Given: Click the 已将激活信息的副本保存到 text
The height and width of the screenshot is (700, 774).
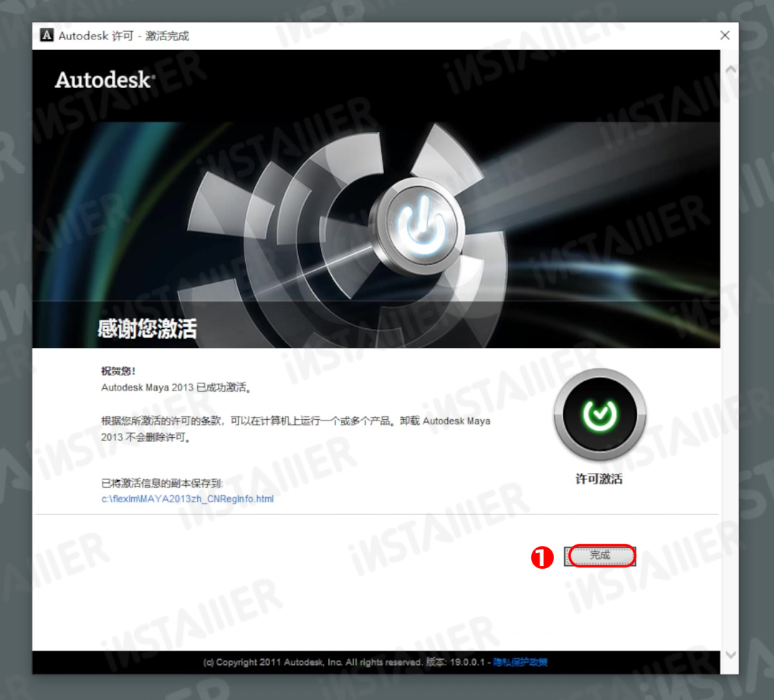Looking at the screenshot, I should click(162, 483).
